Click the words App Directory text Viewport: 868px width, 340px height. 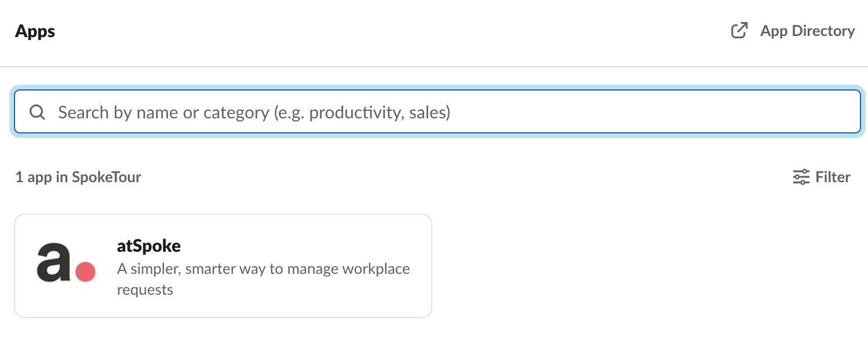[808, 31]
